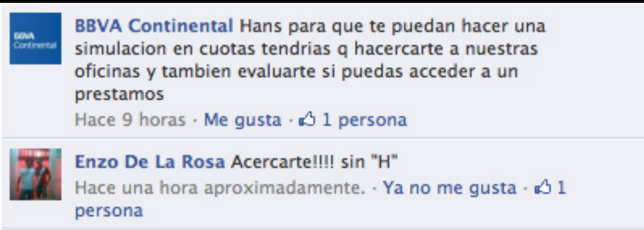Click Enzo's comment text 'Acercarte!!!! sin H'

point(315,162)
